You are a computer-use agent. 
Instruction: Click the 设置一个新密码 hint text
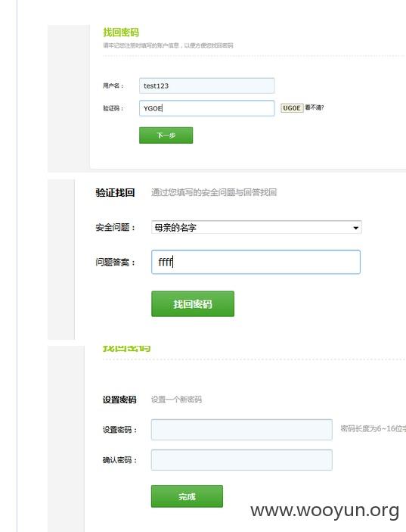(176, 400)
